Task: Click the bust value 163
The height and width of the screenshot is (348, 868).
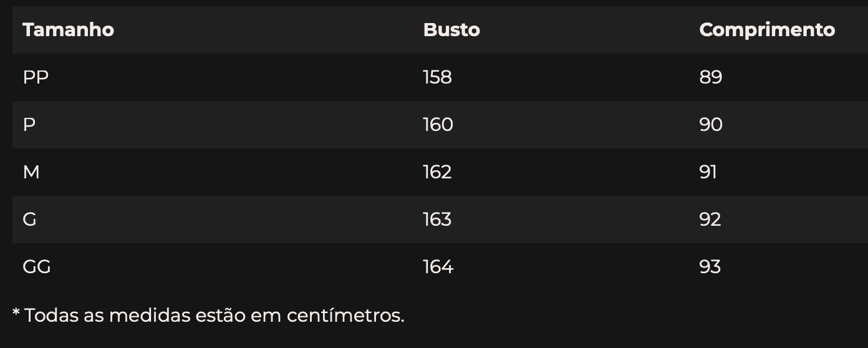Action: point(437,220)
